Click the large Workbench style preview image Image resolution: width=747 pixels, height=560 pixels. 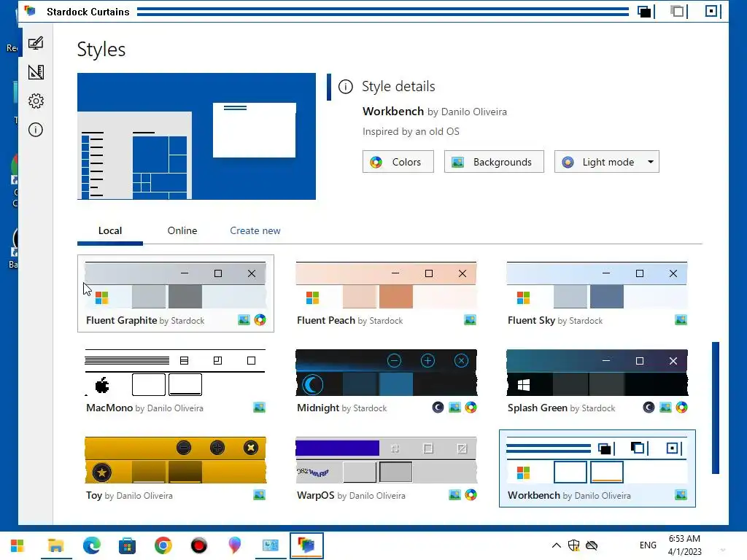[196, 136]
